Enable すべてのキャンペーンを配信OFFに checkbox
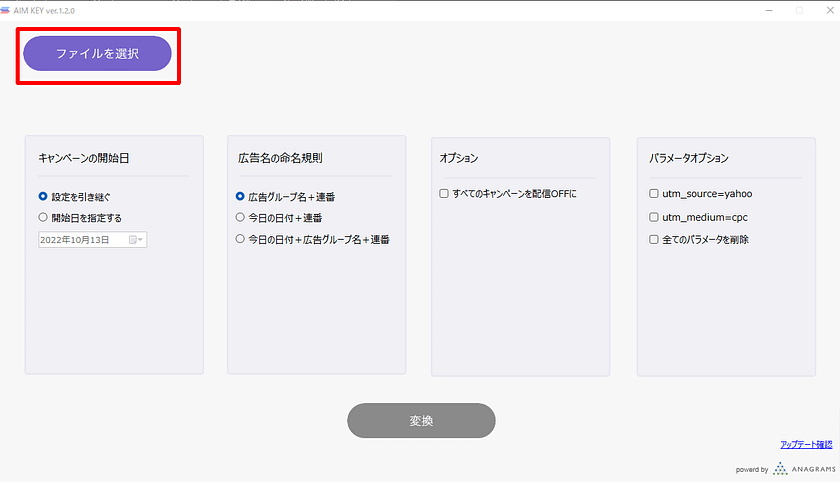Screen dimensions: 840x482 pos(444,194)
